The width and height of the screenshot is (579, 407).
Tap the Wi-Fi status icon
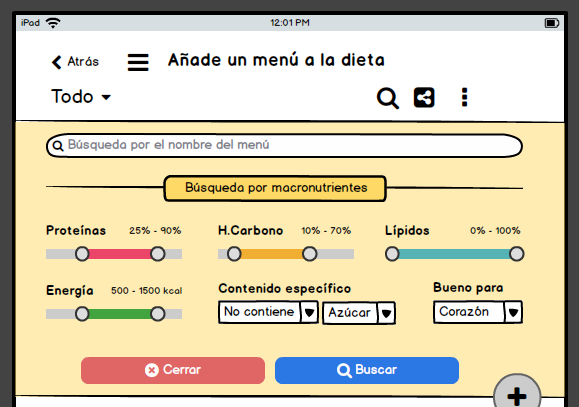click(x=53, y=23)
